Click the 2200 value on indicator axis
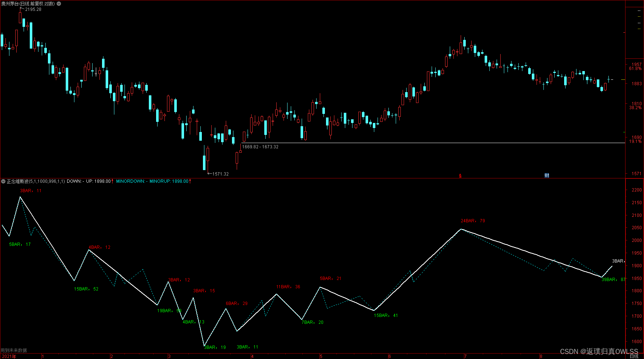The image size is (644, 359). click(637, 190)
